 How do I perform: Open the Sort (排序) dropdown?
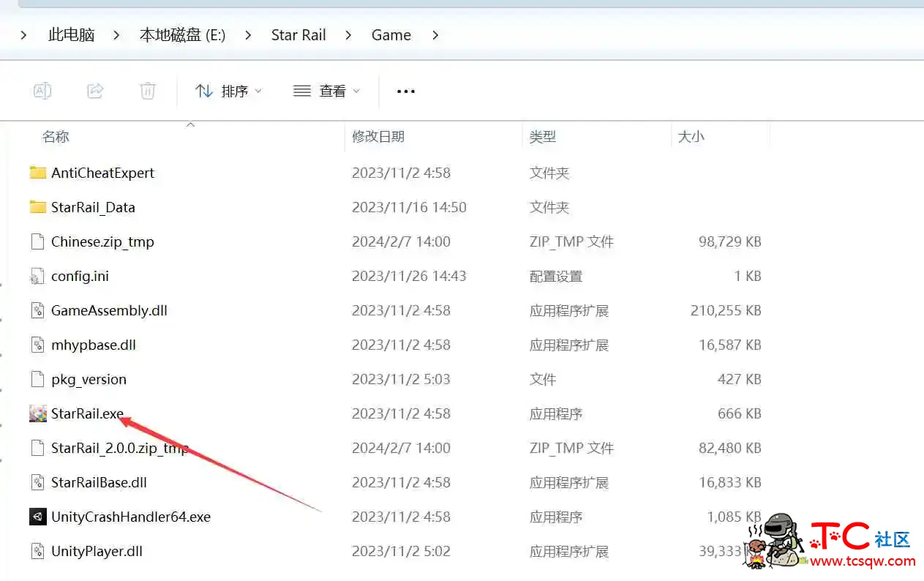pyautogui.click(x=228, y=91)
